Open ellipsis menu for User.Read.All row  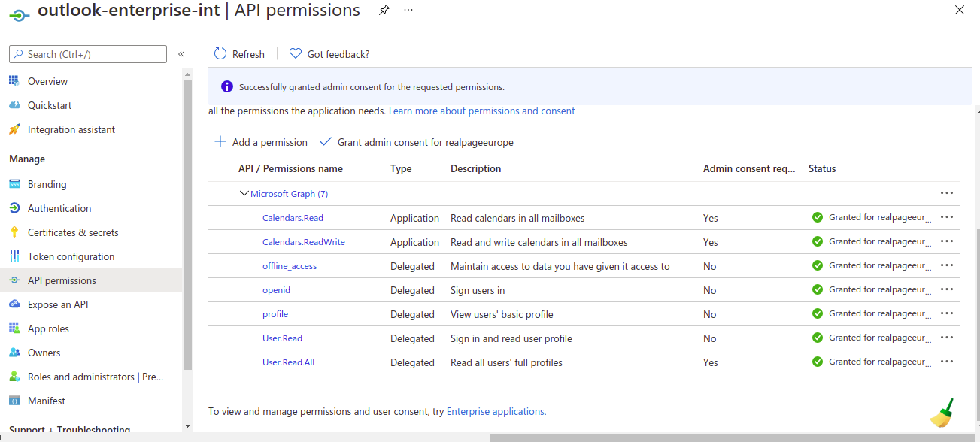946,361
